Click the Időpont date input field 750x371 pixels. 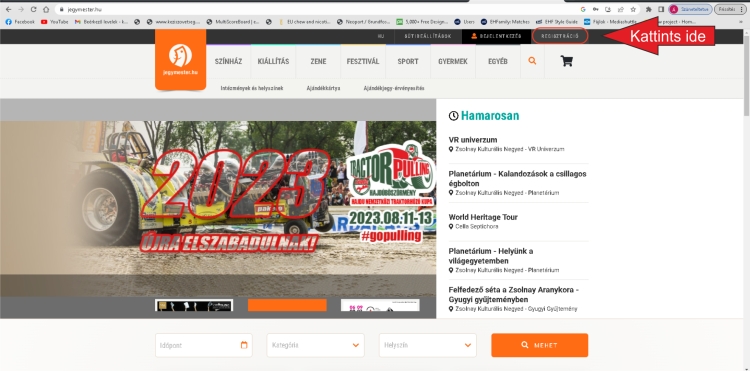point(204,345)
